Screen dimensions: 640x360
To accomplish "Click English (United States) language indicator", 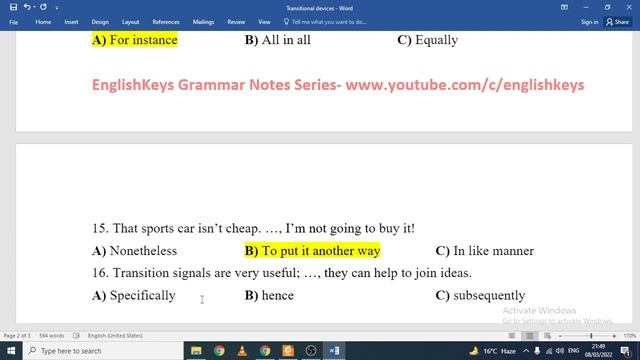I will [x=115, y=336].
